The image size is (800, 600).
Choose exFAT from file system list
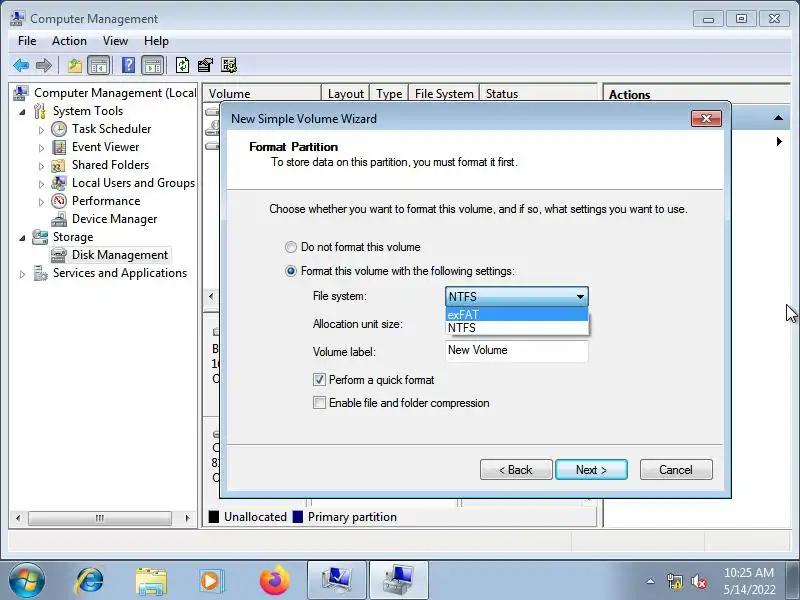[x=517, y=314]
